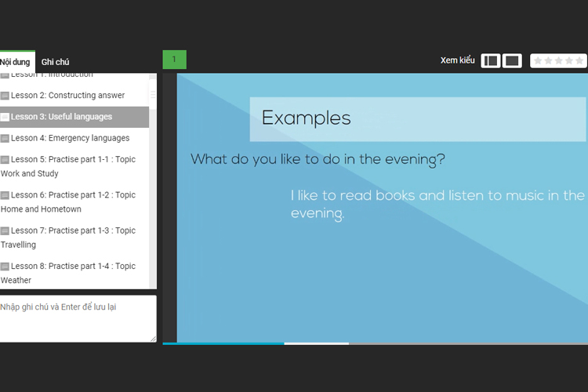Click the icon beside Lesson 2
Screen dimensions: 588x392
click(5, 96)
